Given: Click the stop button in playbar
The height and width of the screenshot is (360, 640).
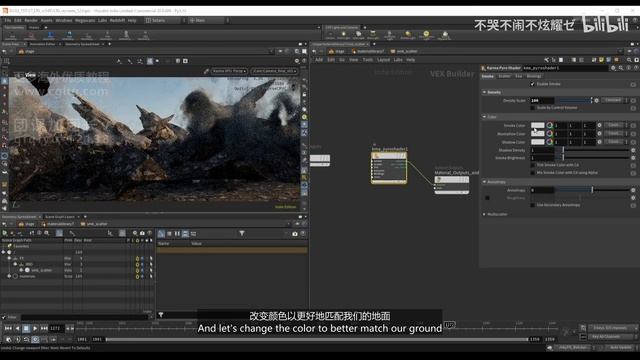Looking at the screenshot, I should (x=26, y=328).
